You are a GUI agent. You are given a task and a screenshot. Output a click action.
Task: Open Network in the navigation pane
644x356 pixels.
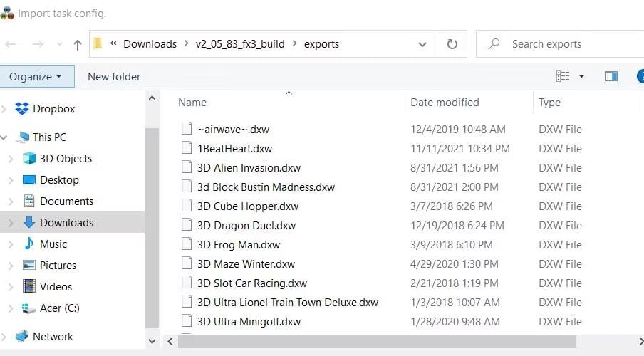(53, 337)
